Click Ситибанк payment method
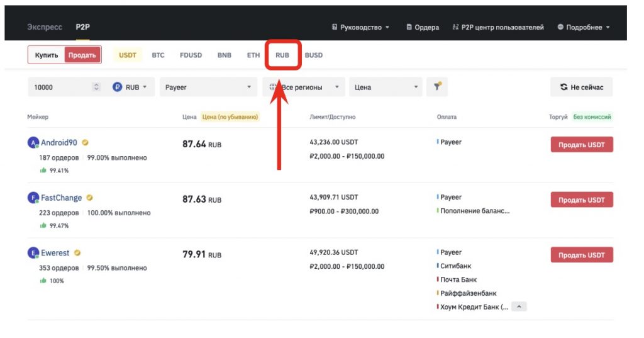Image resolution: width=644 pixels, height=338 pixels. [x=455, y=266]
